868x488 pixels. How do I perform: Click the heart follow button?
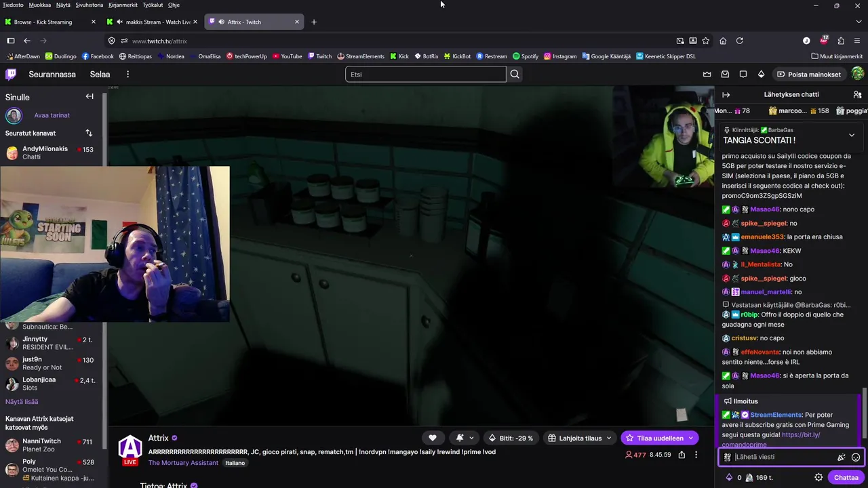coord(433,438)
